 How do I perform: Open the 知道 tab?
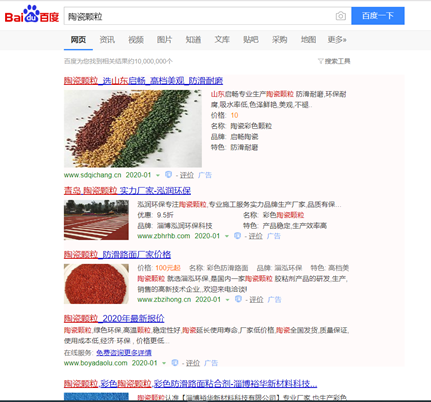[x=193, y=40]
